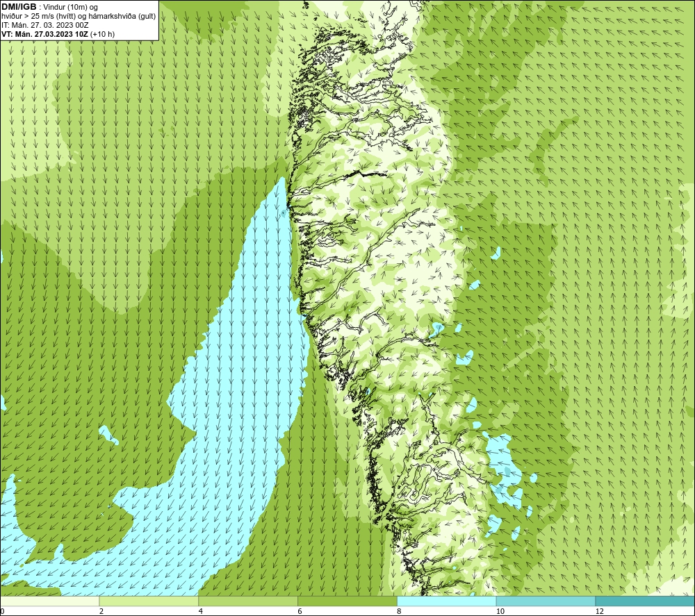Select the palest 0–2 m/s colour bar segment
The height and width of the screenshot is (616, 695).
pos(49,601)
